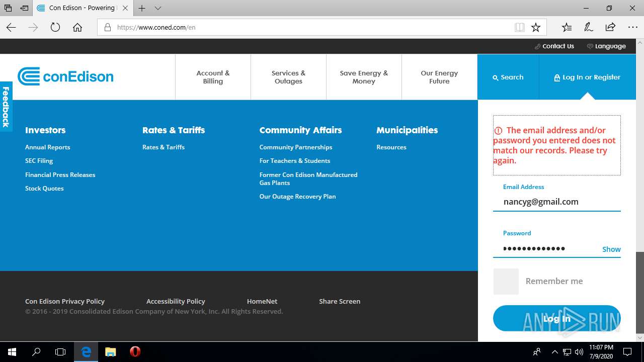Open reading view icon in address bar
Image resolution: width=644 pixels, height=362 pixels.
(520, 28)
